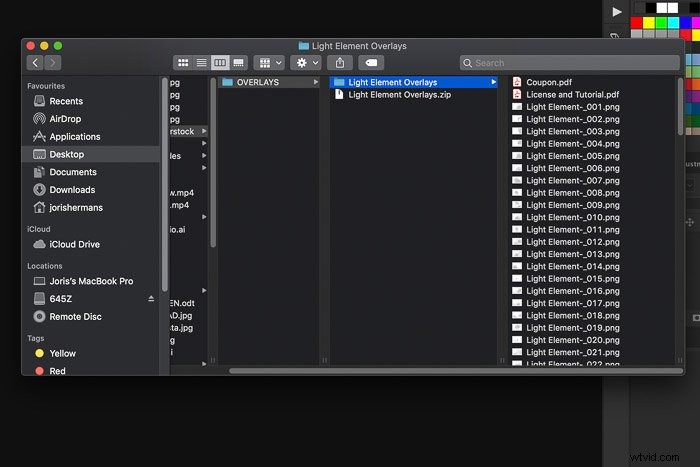The height and width of the screenshot is (467, 700).
Task: Click the iCloud Drive cloud icon
Action: [39, 244]
